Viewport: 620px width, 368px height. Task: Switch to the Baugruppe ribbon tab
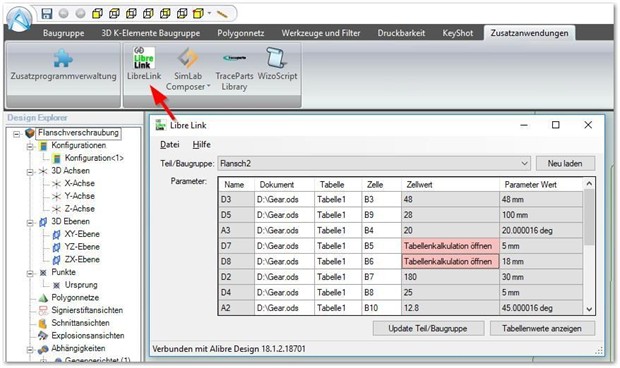(64, 33)
